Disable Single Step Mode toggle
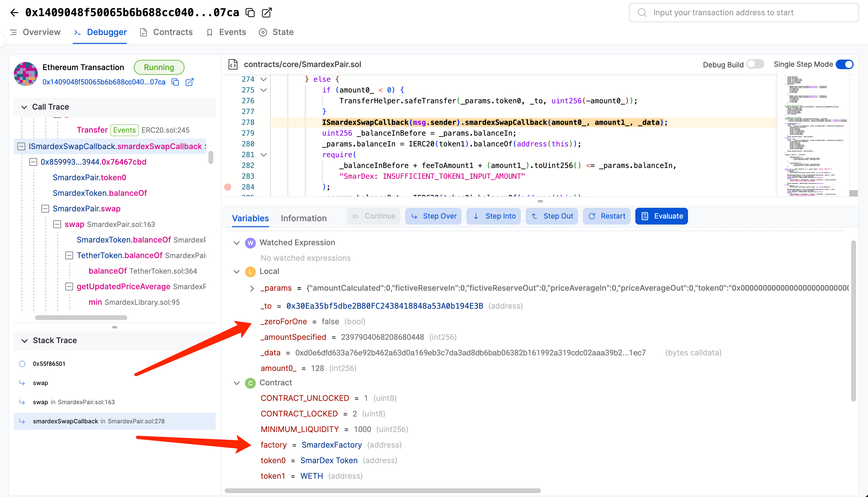 coord(844,64)
